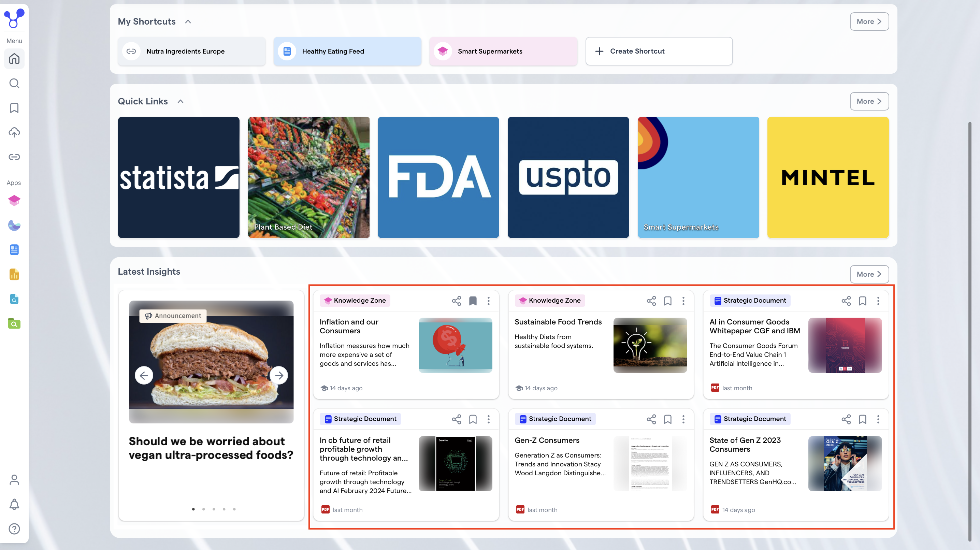Open the help question mark icon

(x=14, y=529)
